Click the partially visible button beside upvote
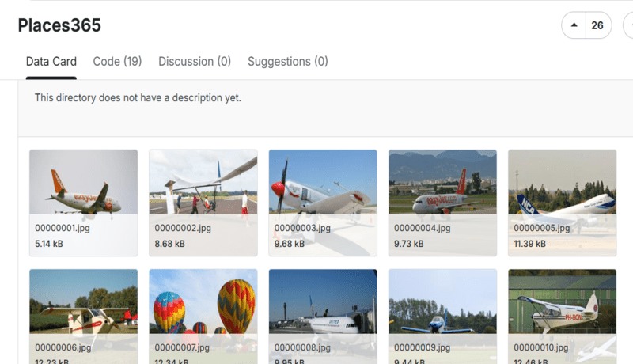This screenshot has width=633, height=364. (x=628, y=25)
